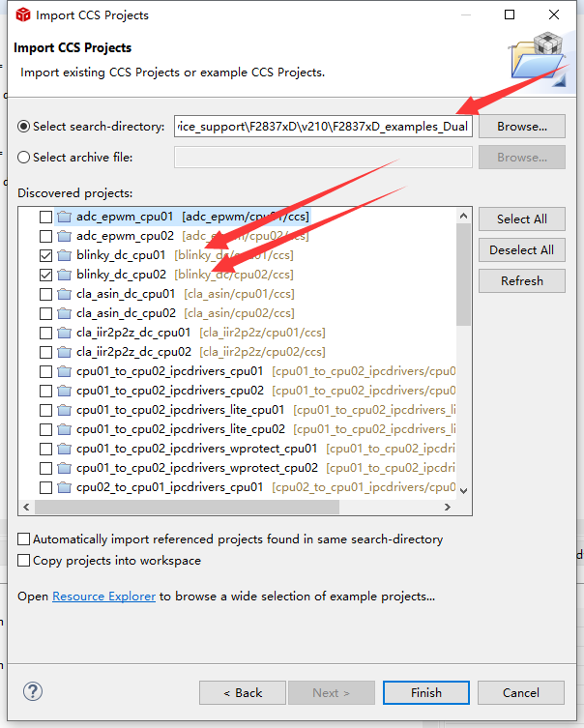584x728 pixels.
Task: Check the cpu01_to_cpu02_ipcdrivers_lite_cpu02 checkbox
Action: pos(45,430)
